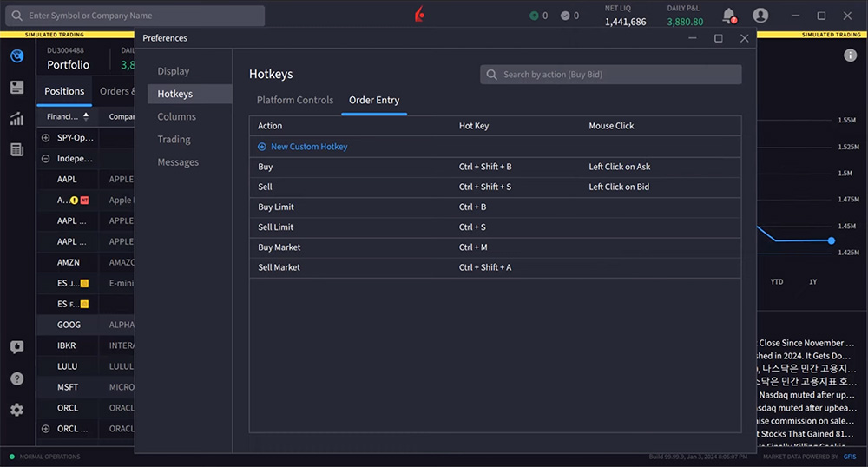The height and width of the screenshot is (467, 868).
Task: Open the user account profile icon
Action: click(x=760, y=16)
